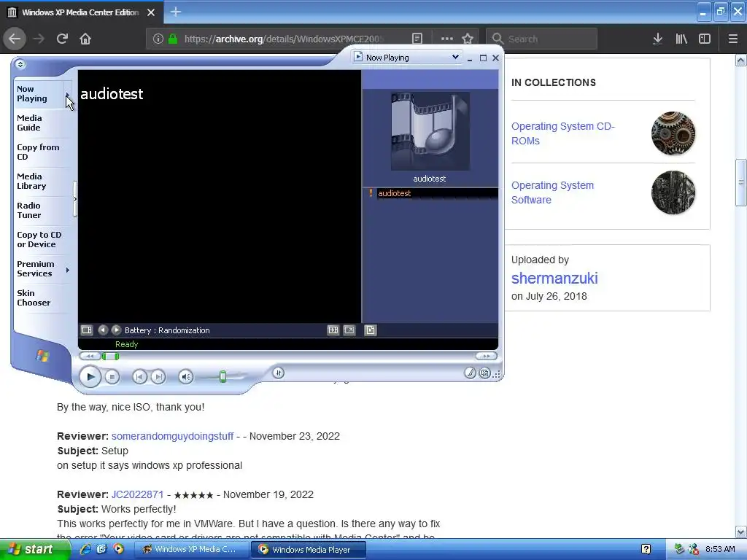Image resolution: width=747 pixels, height=560 pixels.
Task: Toggle the playlist pane icon
Action: point(370,330)
